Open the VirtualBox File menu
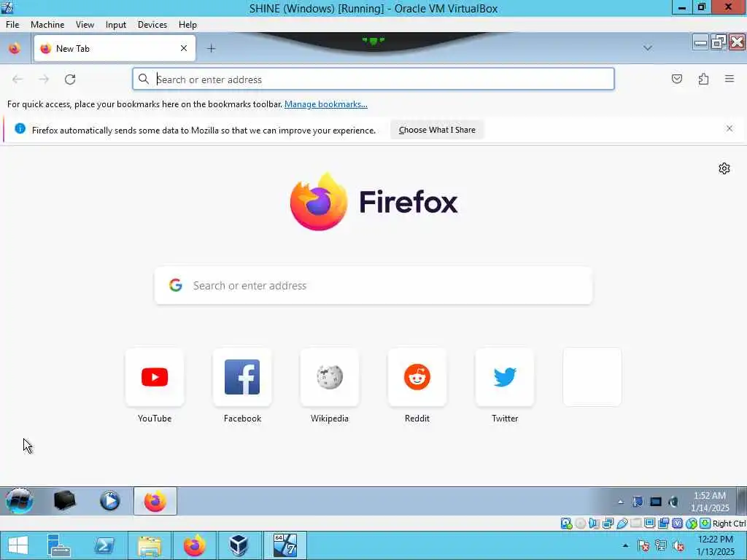 pyautogui.click(x=12, y=25)
